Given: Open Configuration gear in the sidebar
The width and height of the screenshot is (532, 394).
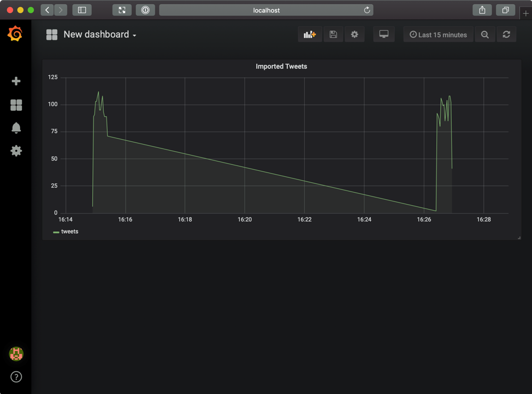Looking at the screenshot, I should click(16, 151).
